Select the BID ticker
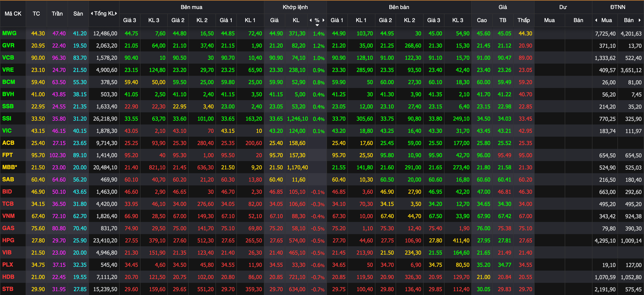644x295 pixels. coord(7,191)
